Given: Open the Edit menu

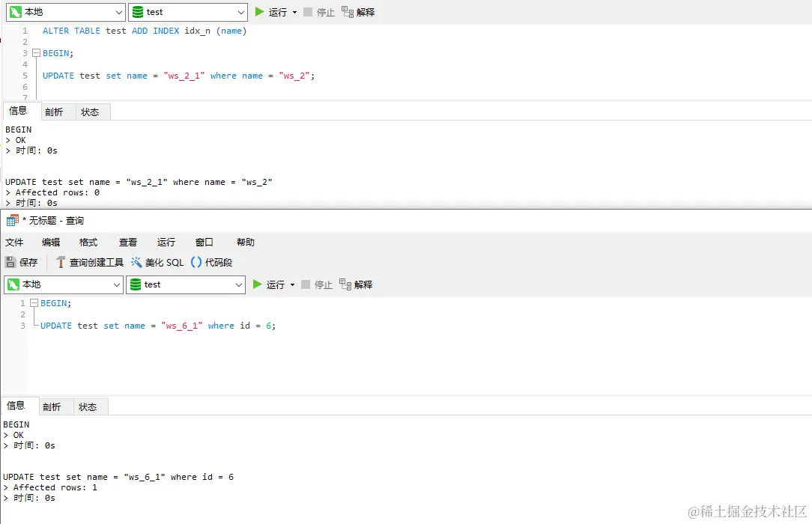Looking at the screenshot, I should [51, 242].
